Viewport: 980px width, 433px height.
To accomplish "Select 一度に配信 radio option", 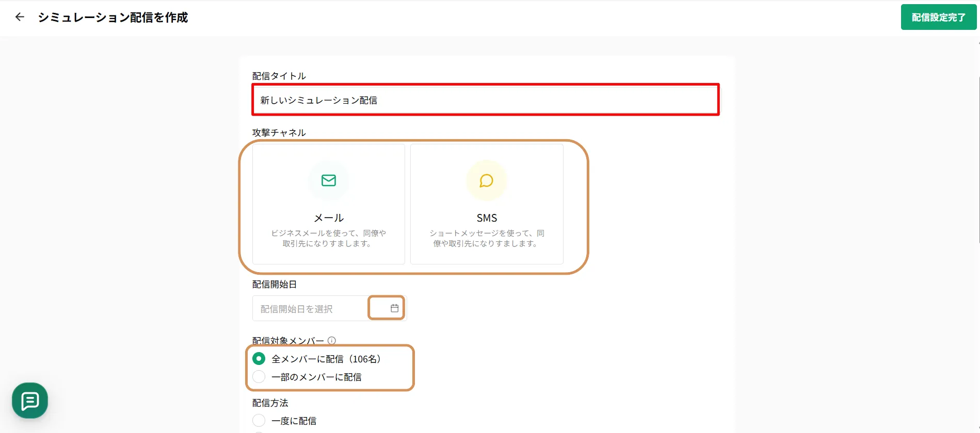I will coord(259,421).
